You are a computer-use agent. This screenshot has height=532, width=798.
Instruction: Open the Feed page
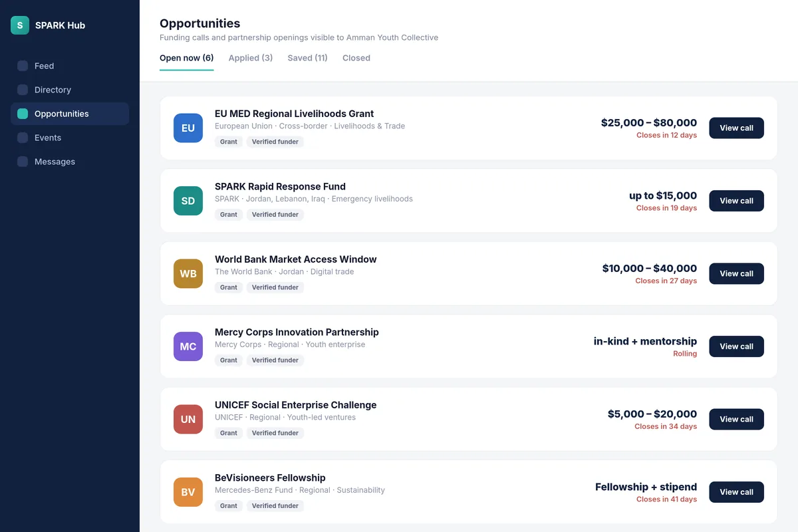point(70,66)
